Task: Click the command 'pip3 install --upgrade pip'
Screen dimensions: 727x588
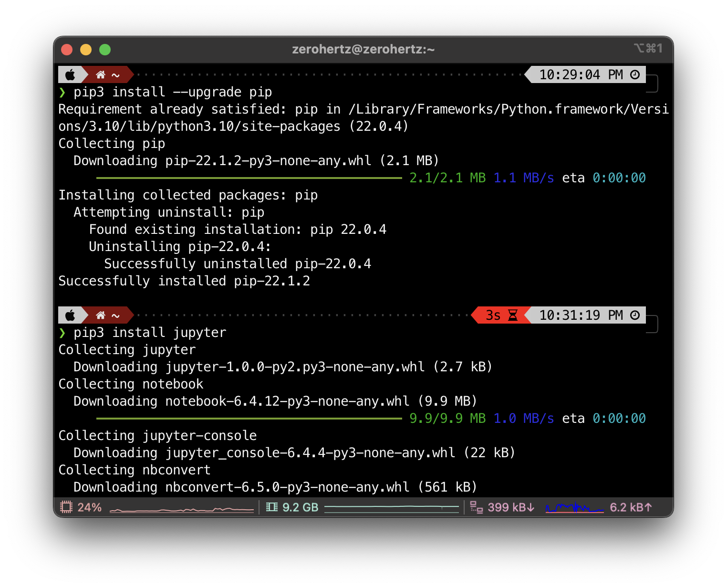Action: pyautogui.click(x=173, y=92)
